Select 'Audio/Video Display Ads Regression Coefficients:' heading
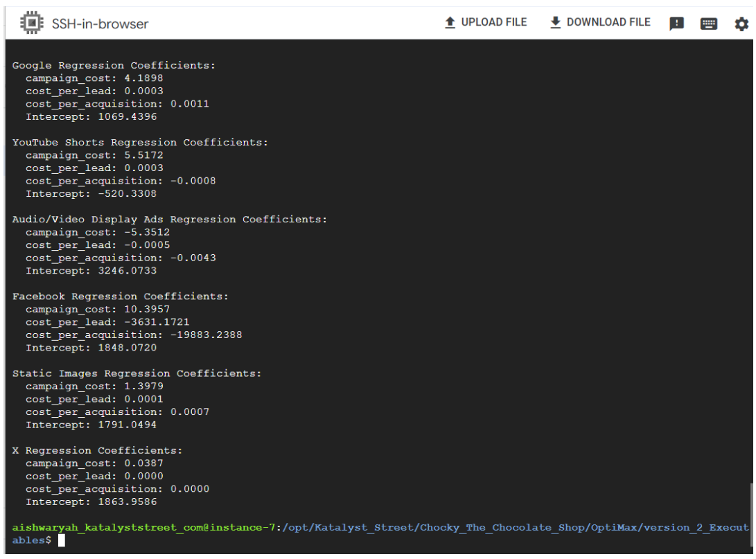Screen dimensions: 756x559 (169, 220)
